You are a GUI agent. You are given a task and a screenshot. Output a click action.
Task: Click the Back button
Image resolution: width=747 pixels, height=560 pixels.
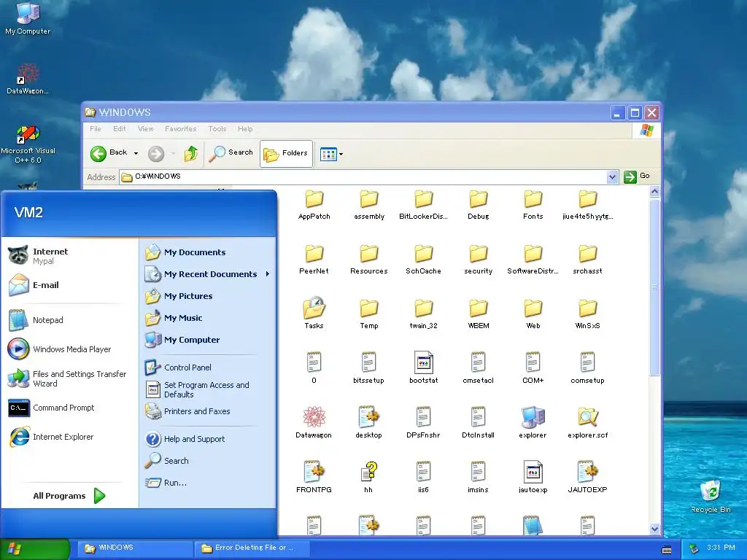pos(109,153)
